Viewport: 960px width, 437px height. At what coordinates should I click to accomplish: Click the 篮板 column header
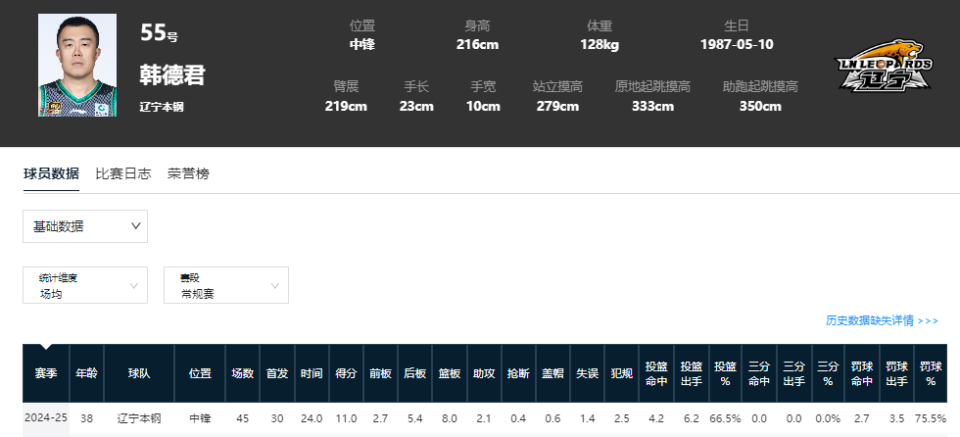point(449,373)
